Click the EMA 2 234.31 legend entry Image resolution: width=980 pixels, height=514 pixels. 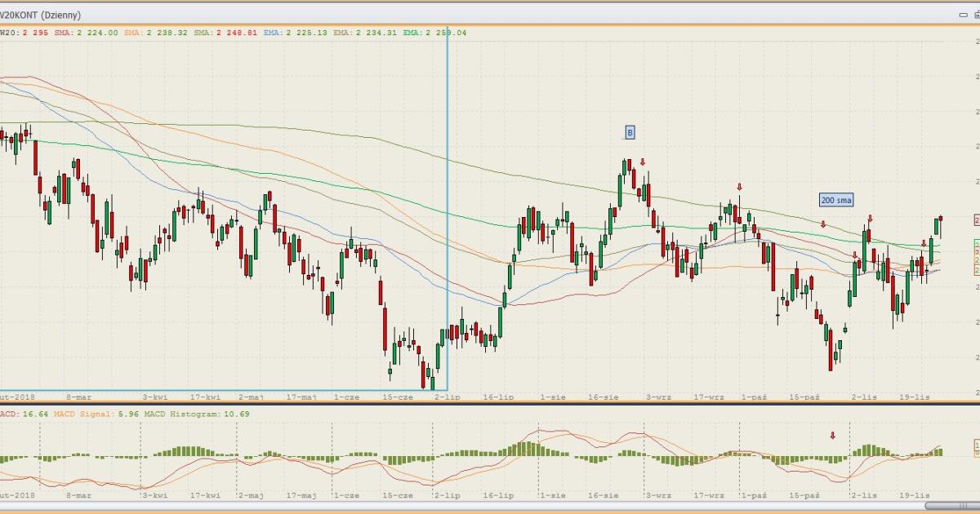[365, 33]
